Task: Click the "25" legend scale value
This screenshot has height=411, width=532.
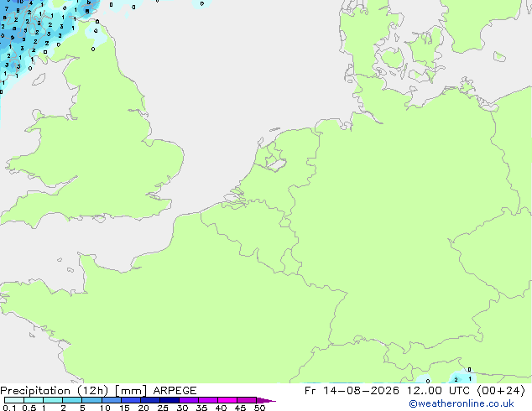Action: click(x=163, y=408)
